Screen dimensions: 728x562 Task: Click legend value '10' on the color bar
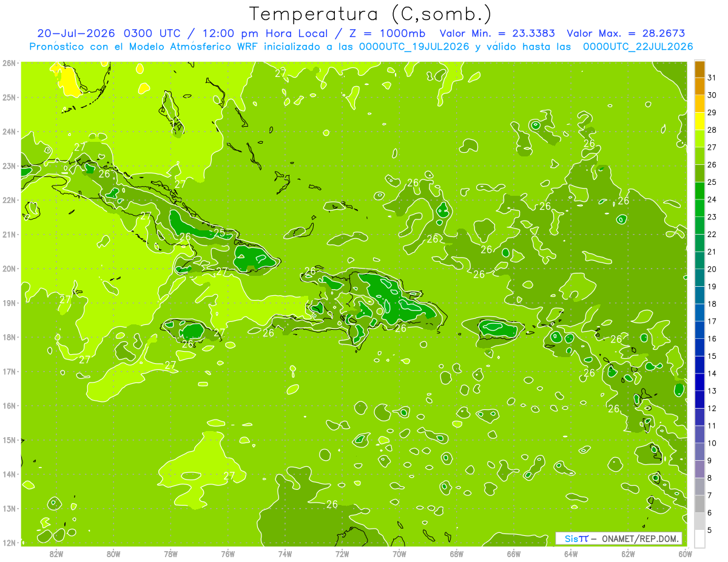(712, 443)
